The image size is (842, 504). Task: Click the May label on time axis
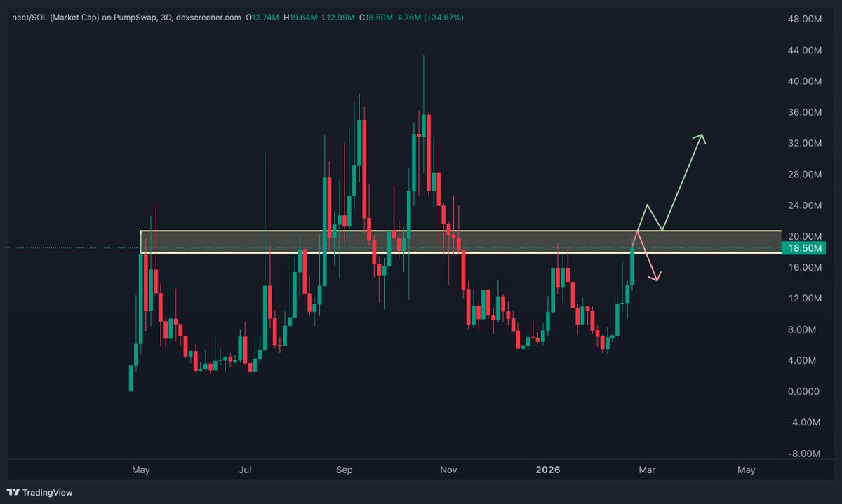click(140, 470)
